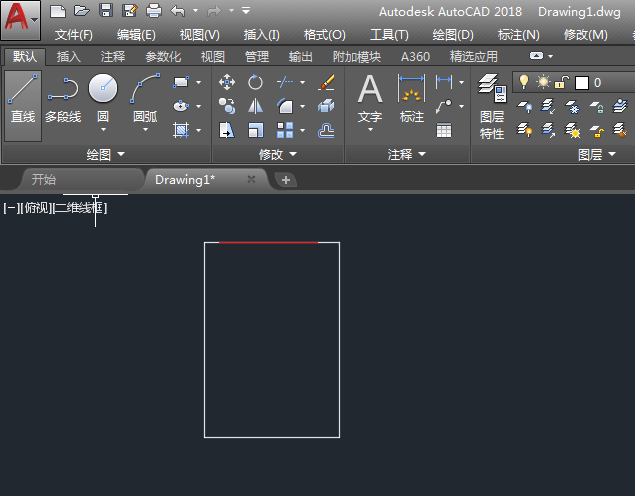Click the 标注 dimension tool icon
635x496 pixels.
[412, 100]
